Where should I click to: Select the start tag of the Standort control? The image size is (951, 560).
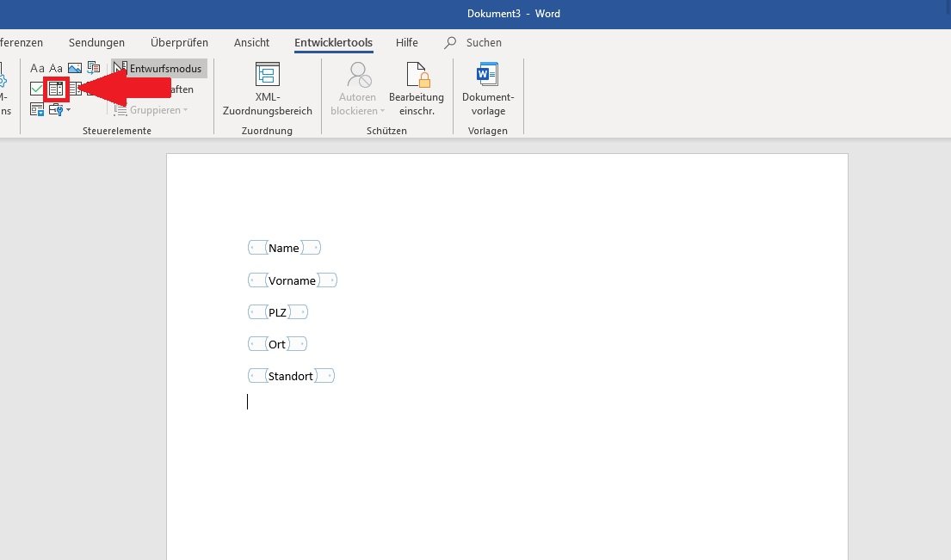tap(258, 376)
